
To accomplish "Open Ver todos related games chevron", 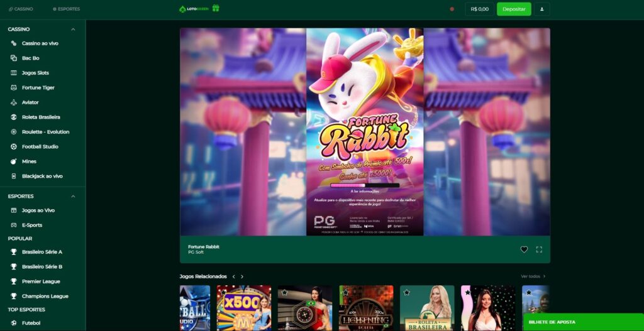I will pyautogui.click(x=544, y=276).
